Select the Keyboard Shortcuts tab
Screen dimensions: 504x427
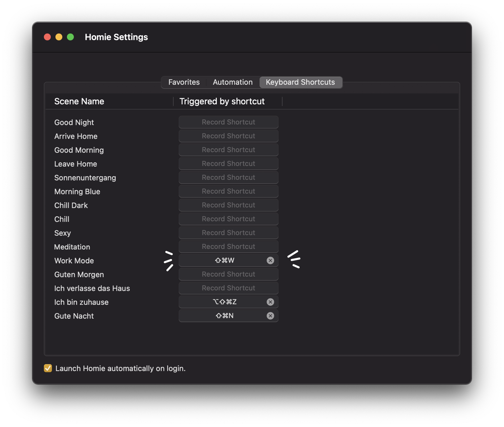pos(300,82)
